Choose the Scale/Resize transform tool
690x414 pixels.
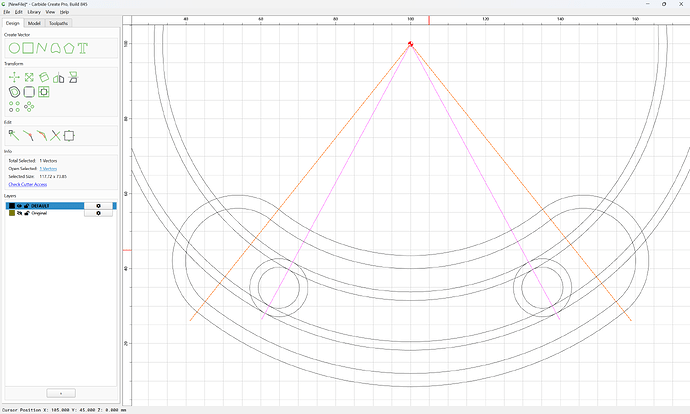coord(29,77)
